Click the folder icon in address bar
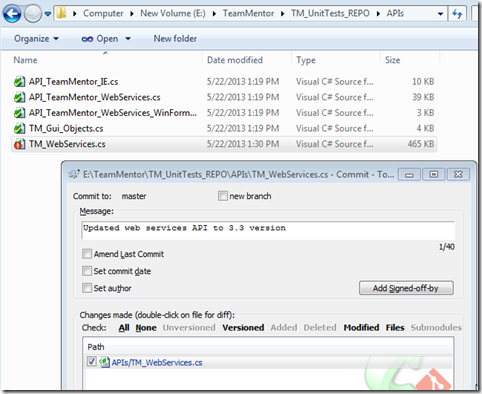Screen dimensions: 482x394 click(61, 13)
